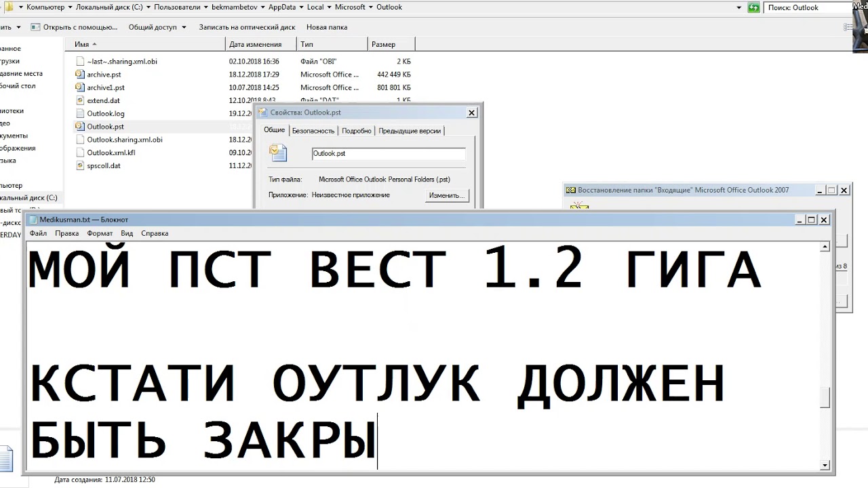Close the Свойства: Outlook.pst dialog

pos(473,113)
